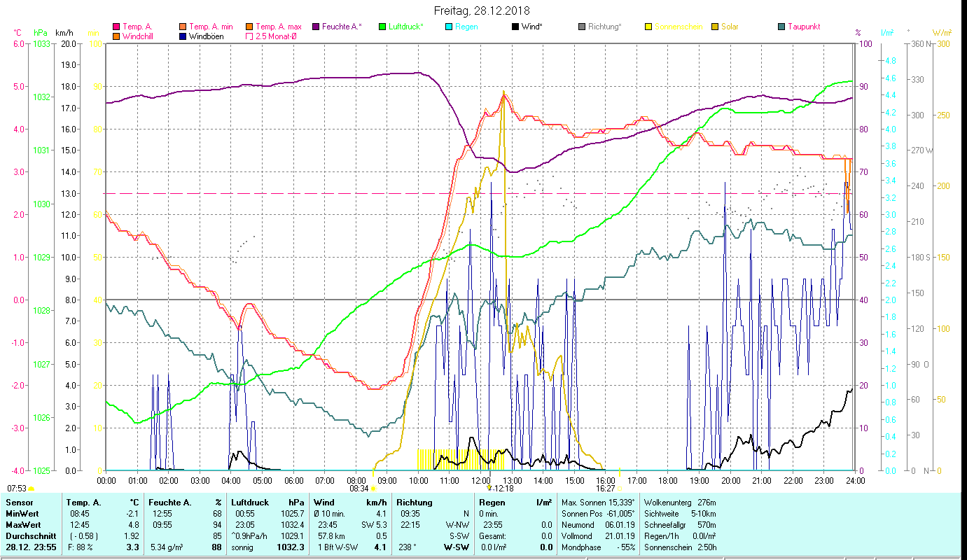Click the green Luftdruck* legend swatch

[x=382, y=27]
